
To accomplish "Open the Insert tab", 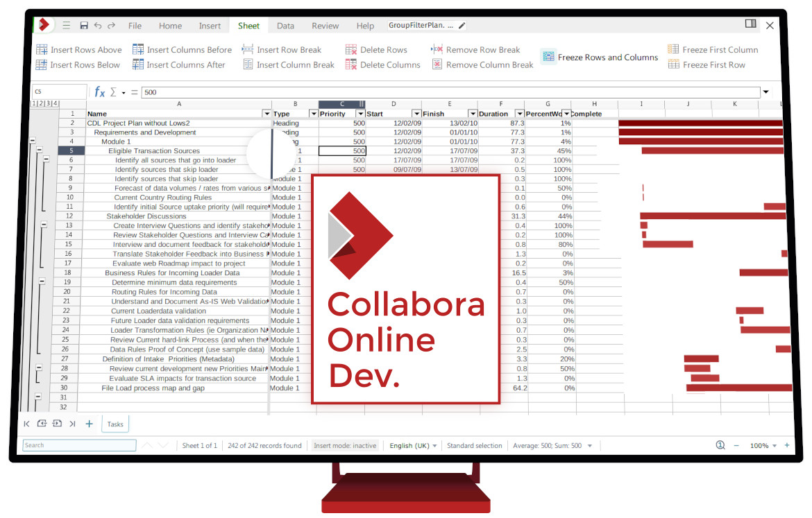I will (210, 26).
